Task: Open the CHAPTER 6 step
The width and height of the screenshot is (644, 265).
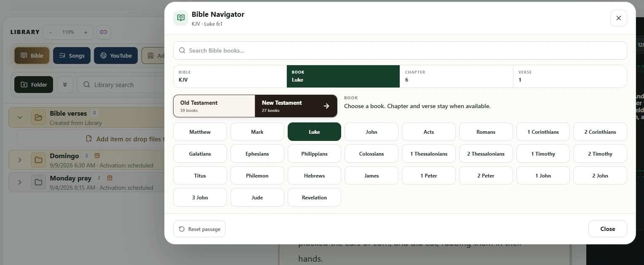Action: click(x=457, y=76)
